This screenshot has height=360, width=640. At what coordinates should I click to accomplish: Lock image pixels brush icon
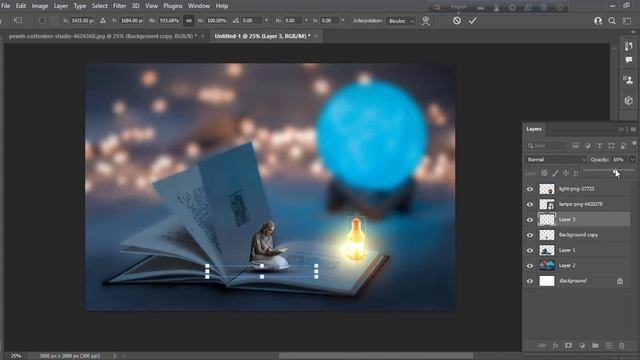(x=555, y=173)
